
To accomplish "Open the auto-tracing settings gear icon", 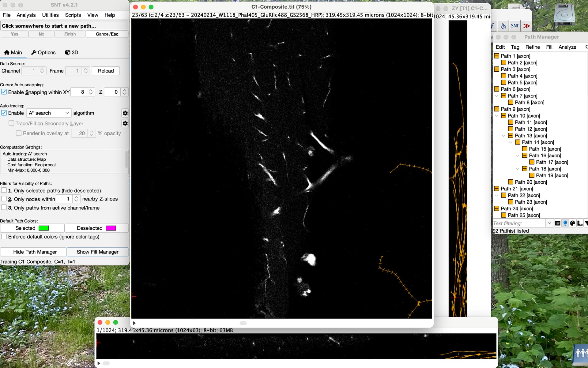I will click(125, 113).
